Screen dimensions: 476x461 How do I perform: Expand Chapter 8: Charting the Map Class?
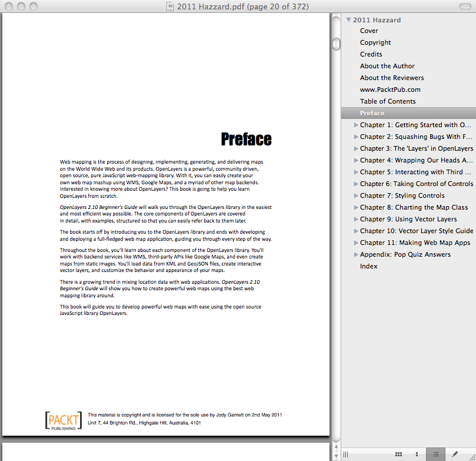pyautogui.click(x=356, y=208)
